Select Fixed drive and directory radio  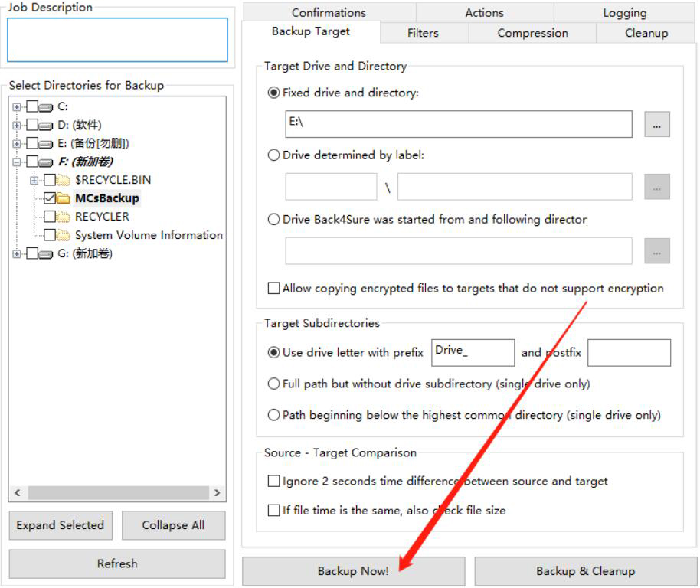click(273, 93)
